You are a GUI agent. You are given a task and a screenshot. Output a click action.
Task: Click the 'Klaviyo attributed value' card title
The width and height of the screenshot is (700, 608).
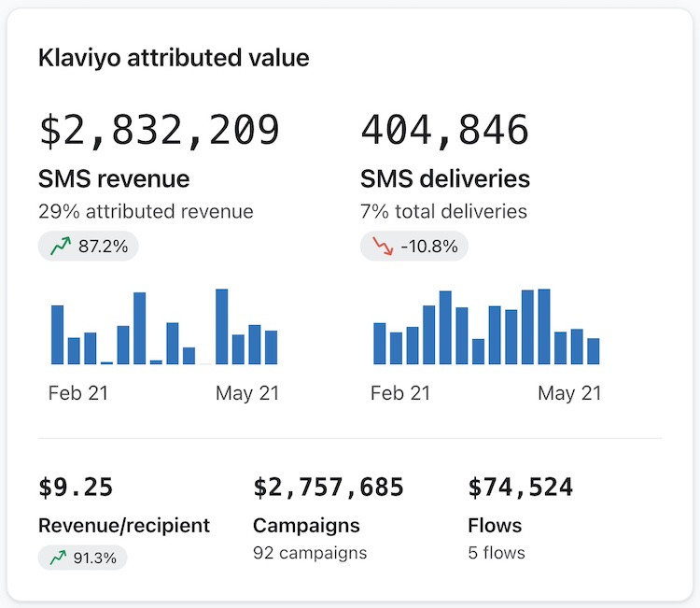click(174, 58)
